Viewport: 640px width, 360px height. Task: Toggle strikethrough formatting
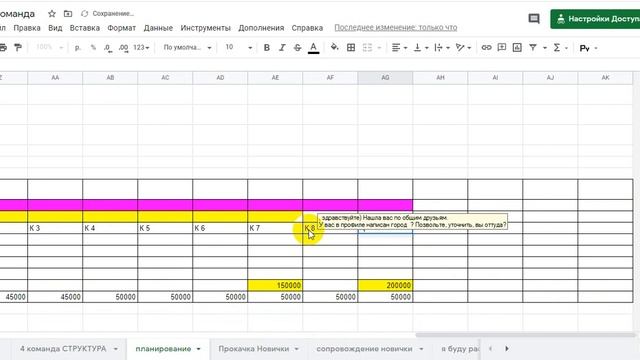(x=298, y=48)
